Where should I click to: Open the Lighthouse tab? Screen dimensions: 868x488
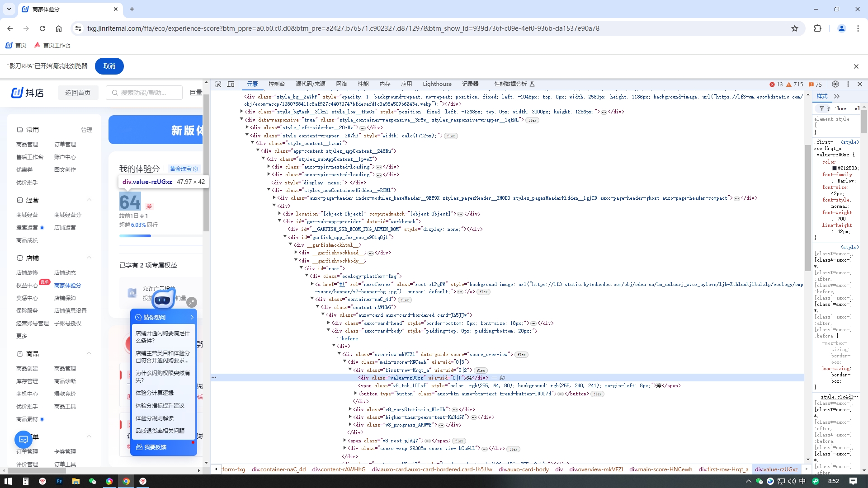pos(437,84)
